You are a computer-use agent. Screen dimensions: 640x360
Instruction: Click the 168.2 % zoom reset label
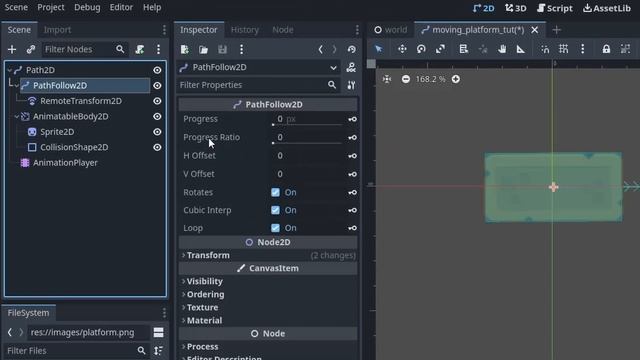(431, 79)
